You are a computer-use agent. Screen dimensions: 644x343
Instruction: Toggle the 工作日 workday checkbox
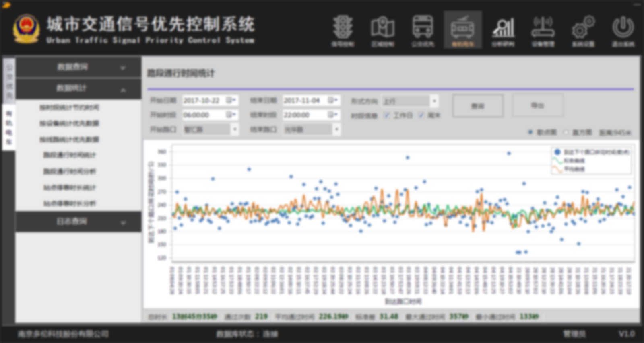pos(387,115)
